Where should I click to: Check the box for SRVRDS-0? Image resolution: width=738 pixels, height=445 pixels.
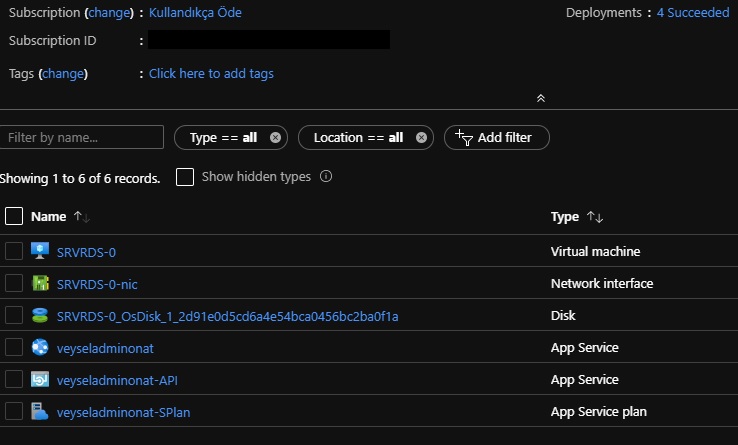pos(14,251)
